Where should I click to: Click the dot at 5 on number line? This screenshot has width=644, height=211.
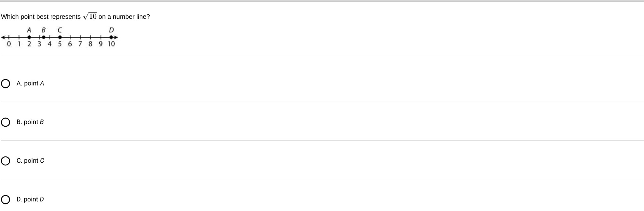60,37
